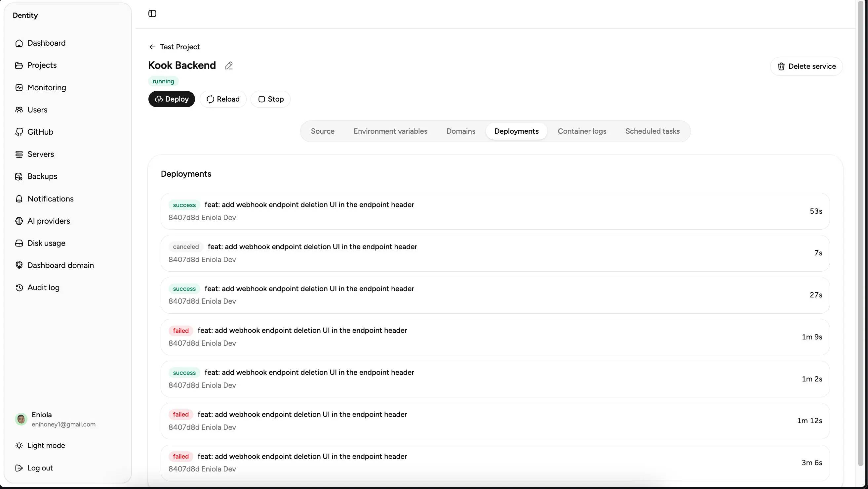Open the GitHub integration page
The image size is (868, 489).
point(34,132)
